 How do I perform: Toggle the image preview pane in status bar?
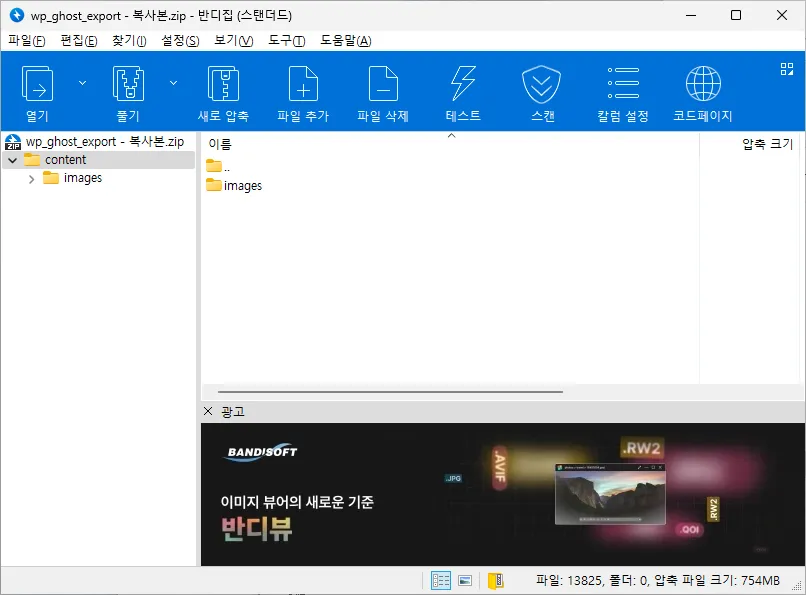[464, 579]
